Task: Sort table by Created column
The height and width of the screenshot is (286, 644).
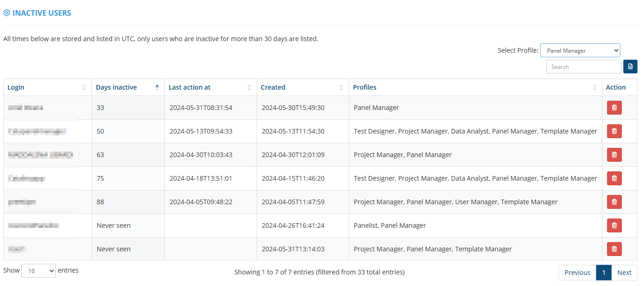Action: pos(302,87)
